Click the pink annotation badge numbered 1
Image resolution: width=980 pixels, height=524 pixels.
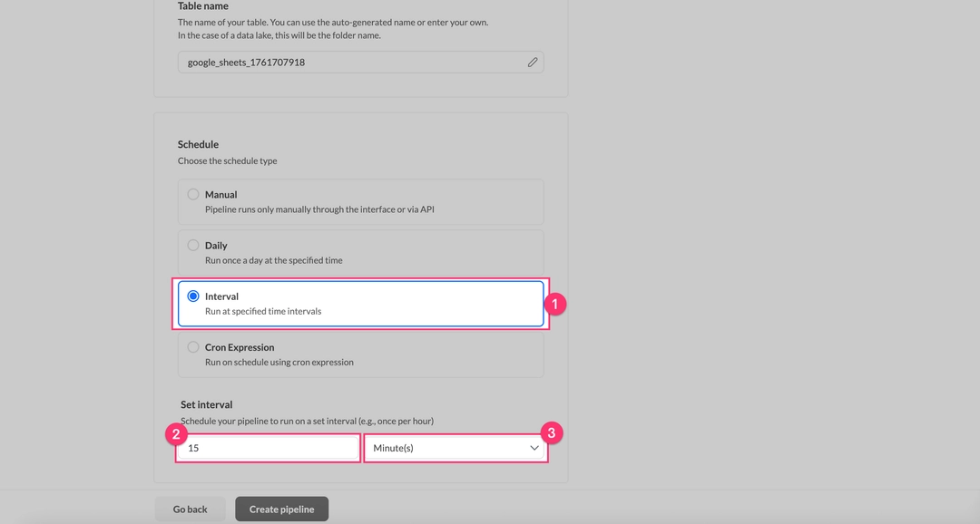555,304
